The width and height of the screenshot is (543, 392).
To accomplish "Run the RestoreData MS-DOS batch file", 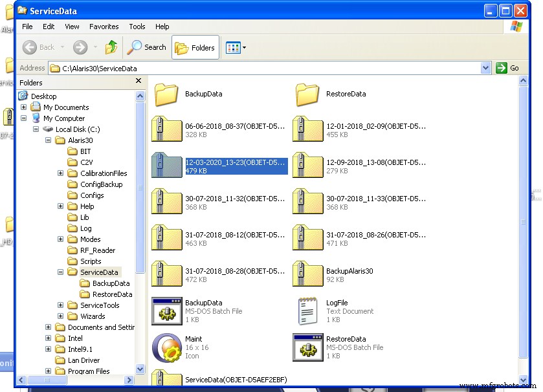I will [307, 347].
